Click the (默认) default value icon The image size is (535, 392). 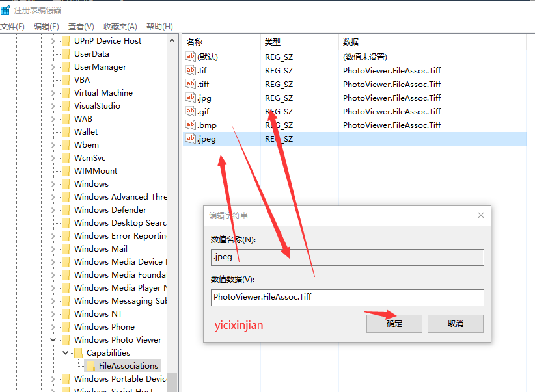click(x=191, y=57)
